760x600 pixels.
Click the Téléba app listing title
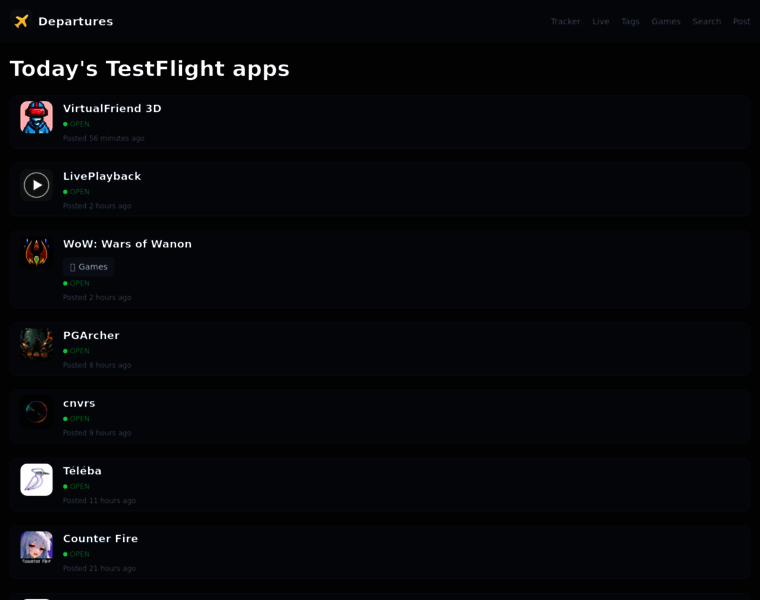coord(82,471)
